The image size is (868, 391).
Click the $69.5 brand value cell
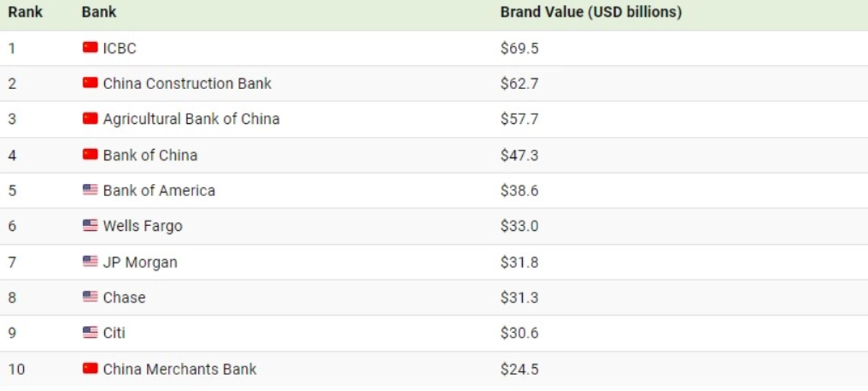click(519, 49)
